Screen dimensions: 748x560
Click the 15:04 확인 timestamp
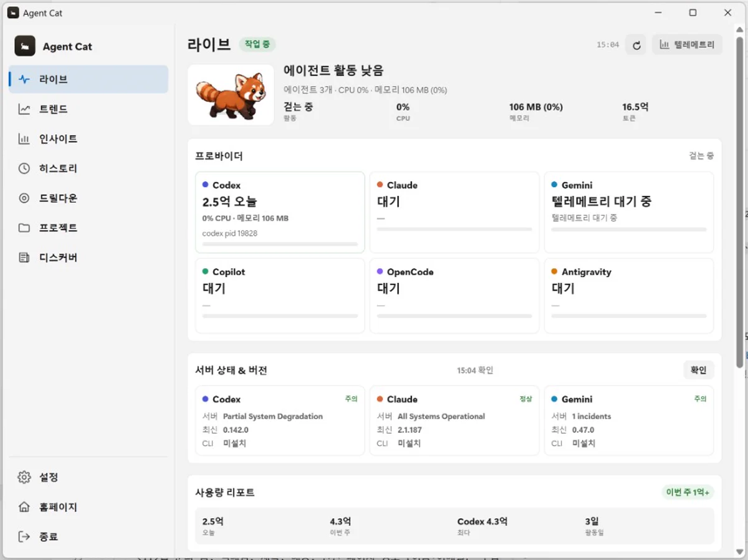click(x=475, y=370)
